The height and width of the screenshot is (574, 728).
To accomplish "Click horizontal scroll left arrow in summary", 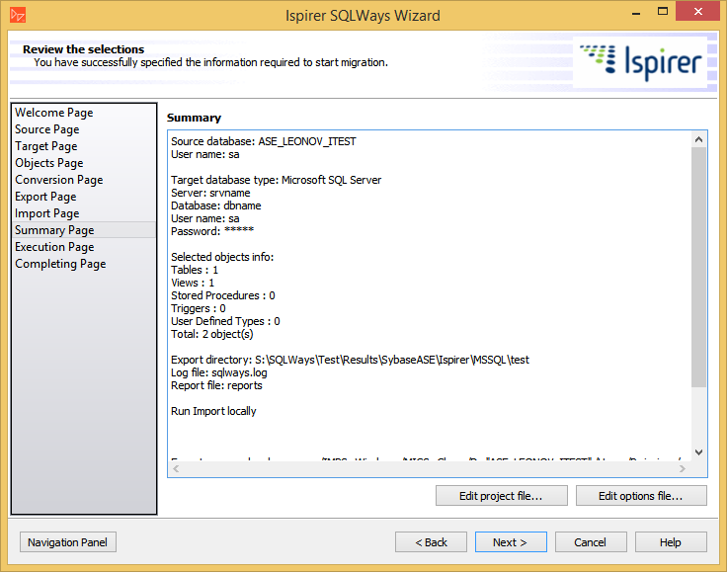I will (x=176, y=469).
